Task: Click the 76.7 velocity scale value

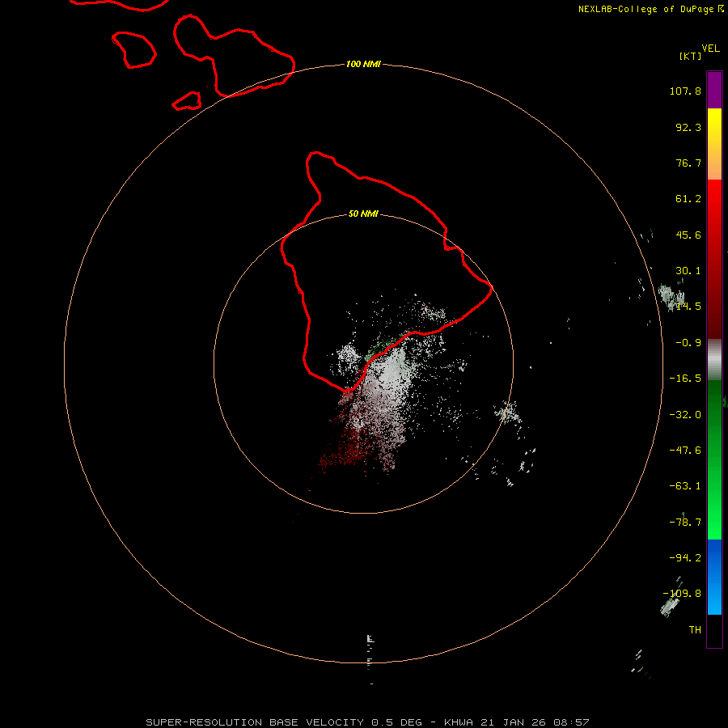Action: (688, 163)
